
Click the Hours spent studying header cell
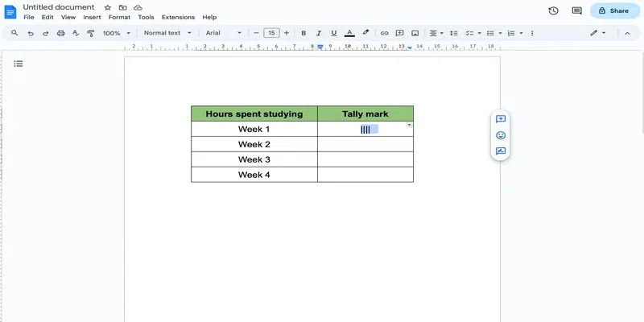(254, 114)
